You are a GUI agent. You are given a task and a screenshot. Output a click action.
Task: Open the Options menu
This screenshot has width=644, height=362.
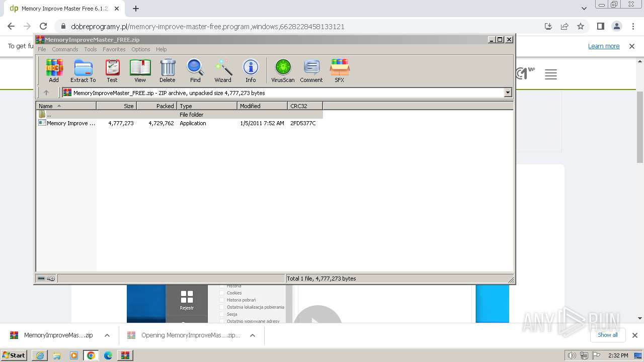141,49
